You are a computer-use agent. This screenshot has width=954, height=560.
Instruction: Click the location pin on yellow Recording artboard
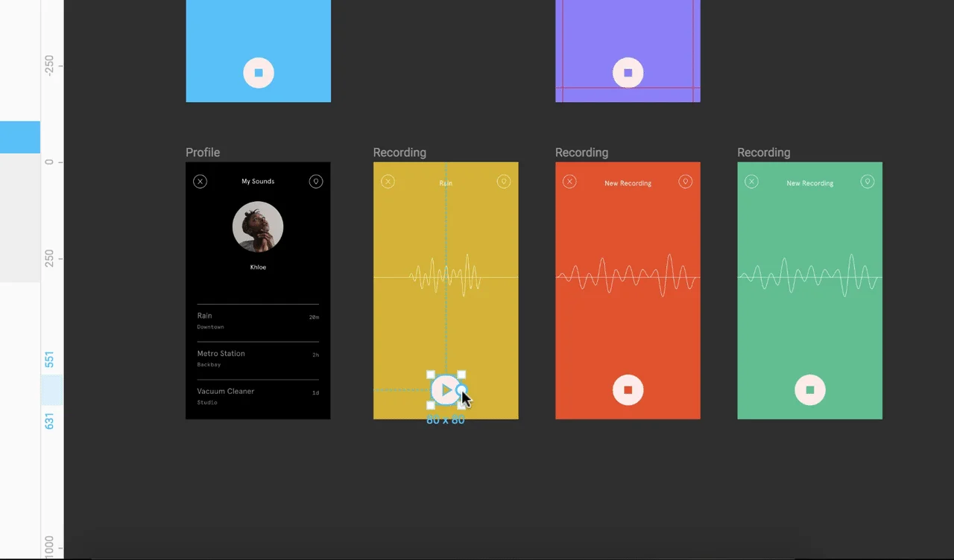click(504, 181)
